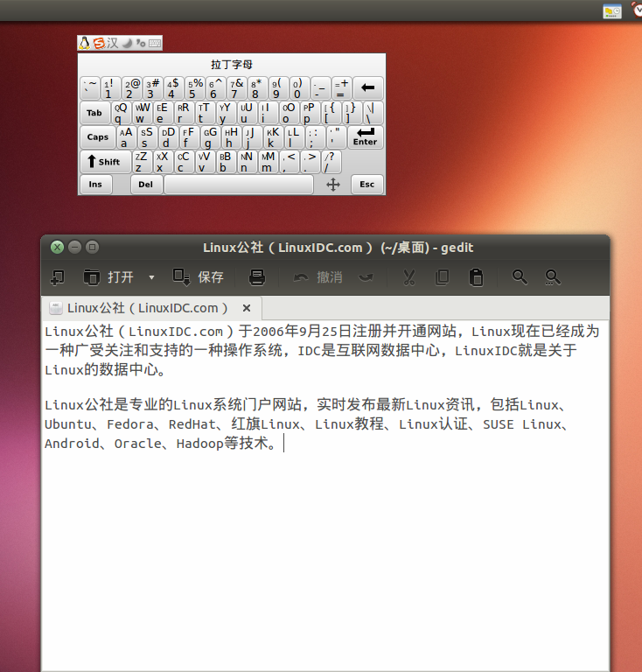Screen dimensions: 642x672
Task: Click the Tux penguin icon on IME bar
Action: [x=84, y=43]
